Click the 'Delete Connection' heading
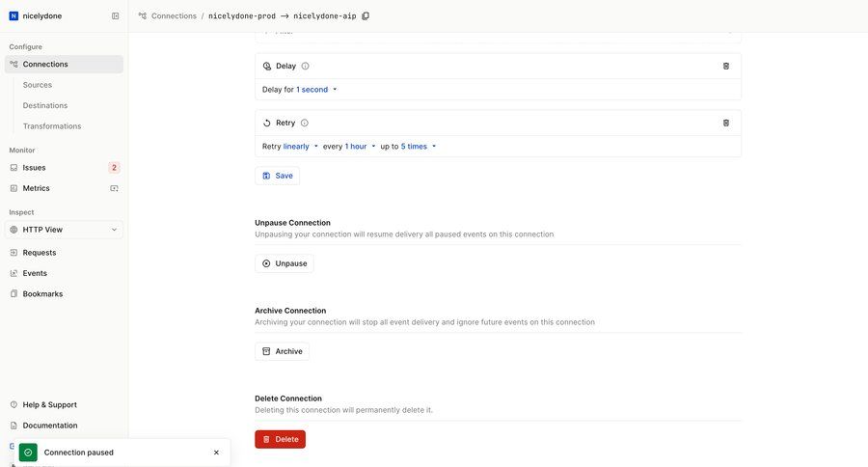The width and height of the screenshot is (868, 467). coord(288,398)
